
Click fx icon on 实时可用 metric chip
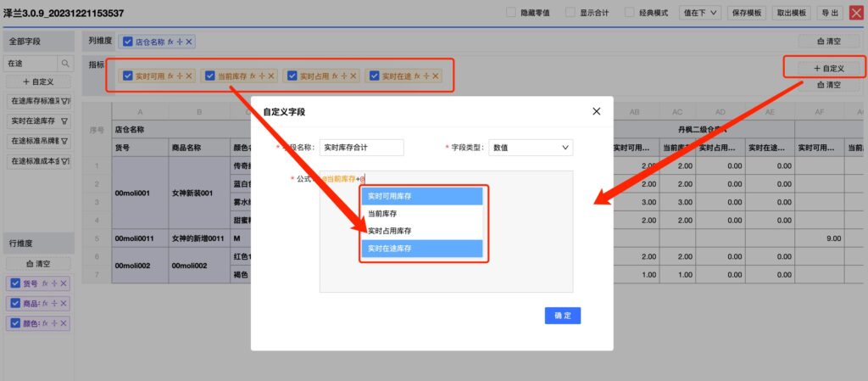coord(171,76)
